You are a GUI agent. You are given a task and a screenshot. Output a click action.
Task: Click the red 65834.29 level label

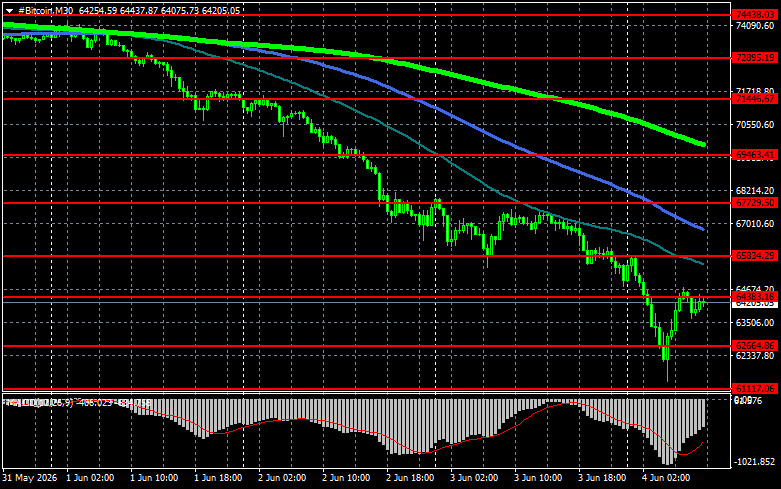pyautogui.click(x=755, y=255)
